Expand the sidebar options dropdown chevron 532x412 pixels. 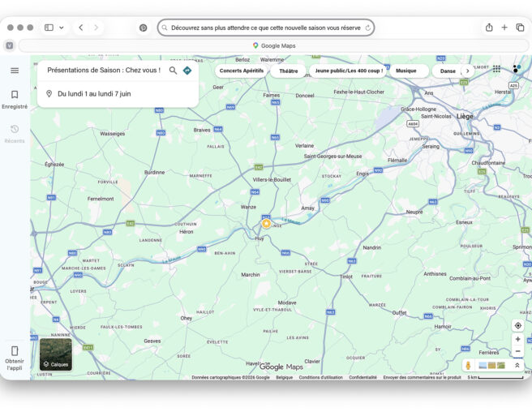coord(62,28)
